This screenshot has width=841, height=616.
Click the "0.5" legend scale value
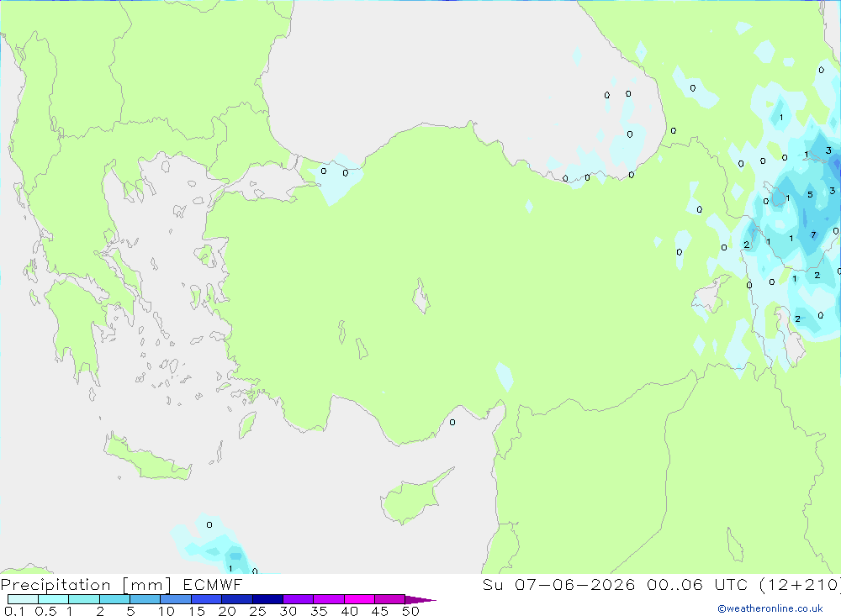[45, 611]
